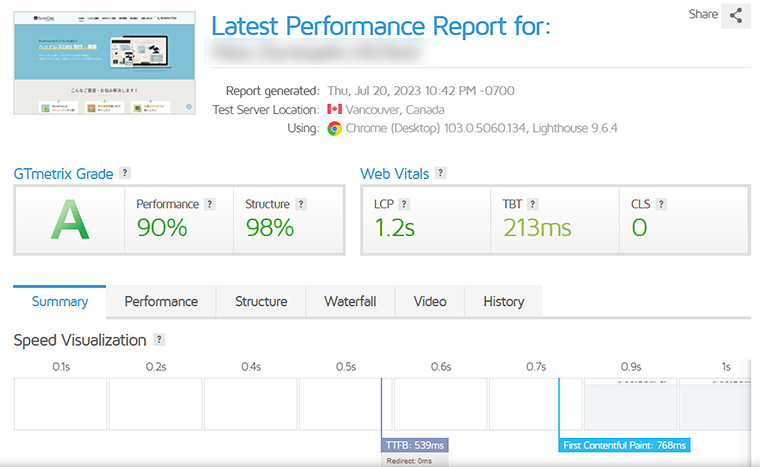
Task: Select the Summary tab
Action: pos(60,302)
